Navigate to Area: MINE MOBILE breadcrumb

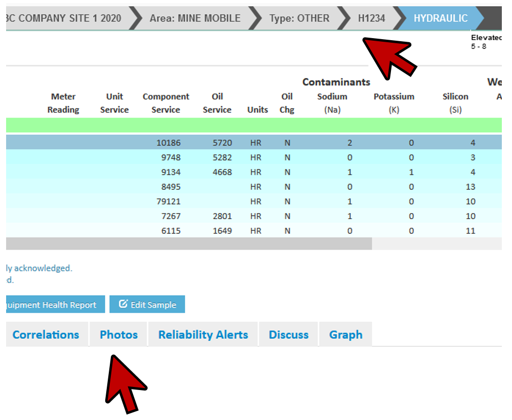click(x=195, y=18)
